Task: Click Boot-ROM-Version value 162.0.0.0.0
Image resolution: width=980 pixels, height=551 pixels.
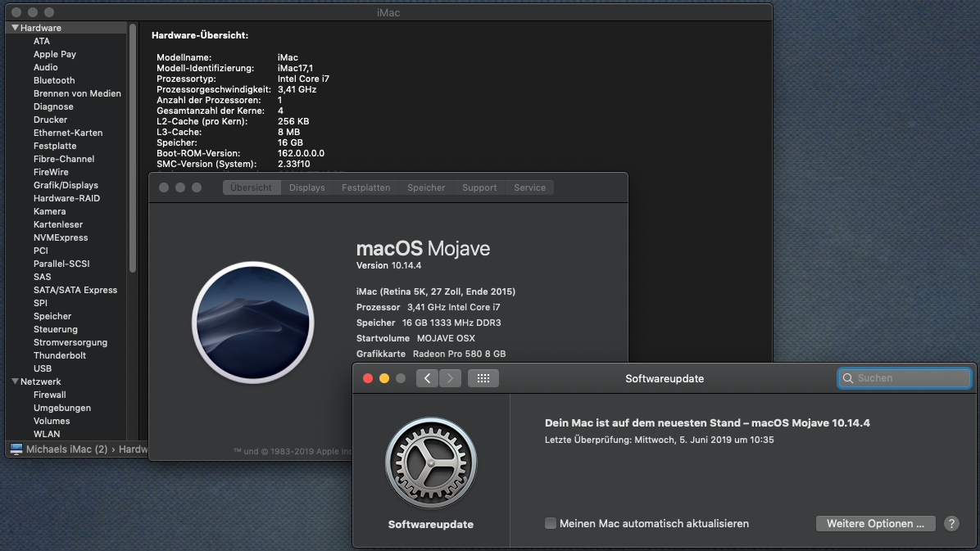Action: [x=301, y=153]
